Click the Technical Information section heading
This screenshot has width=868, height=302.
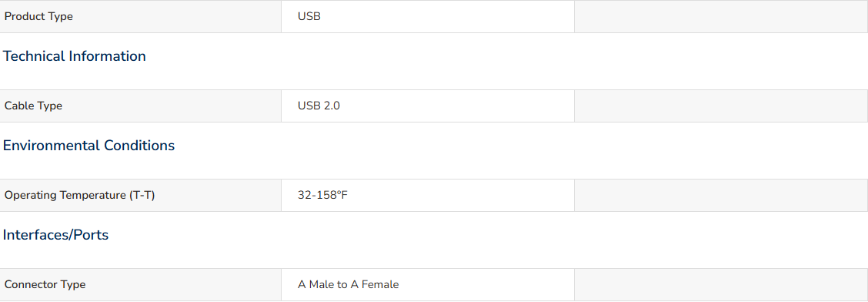click(x=74, y=56)
